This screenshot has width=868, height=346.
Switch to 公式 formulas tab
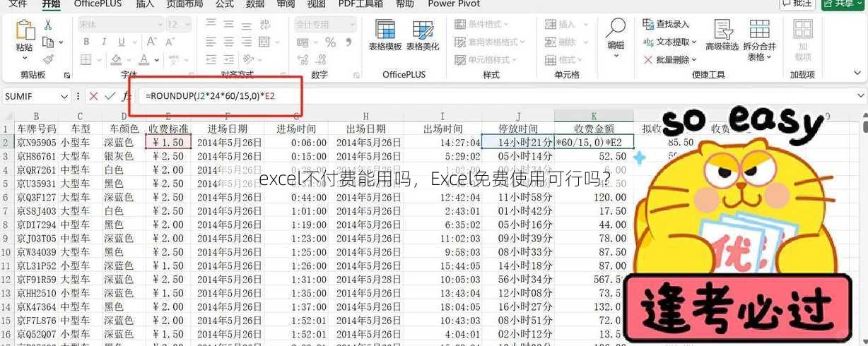coord(225,4)
